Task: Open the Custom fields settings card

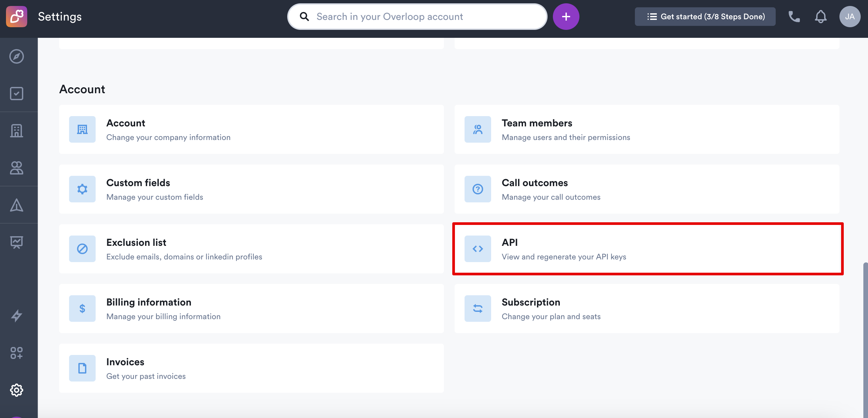Action: pyautogui.click(x=251, y=189)
